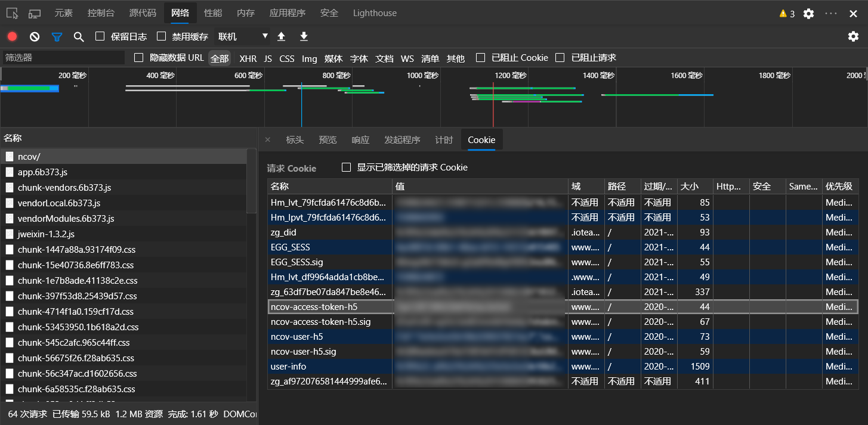
Task: Open the 联机 throttling dropdown
Action: click(243, 36)
